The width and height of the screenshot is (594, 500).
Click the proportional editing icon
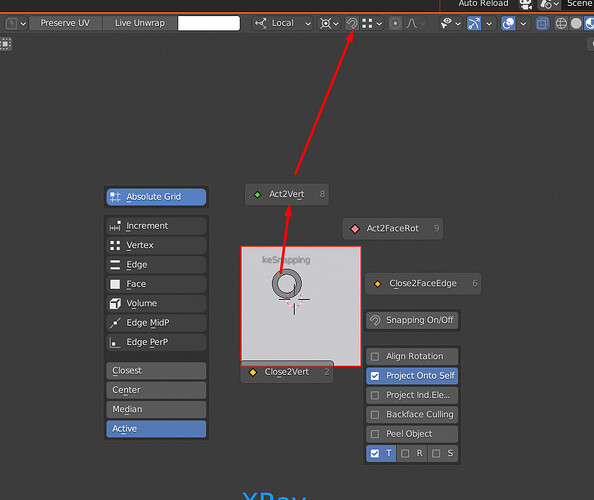395,23
